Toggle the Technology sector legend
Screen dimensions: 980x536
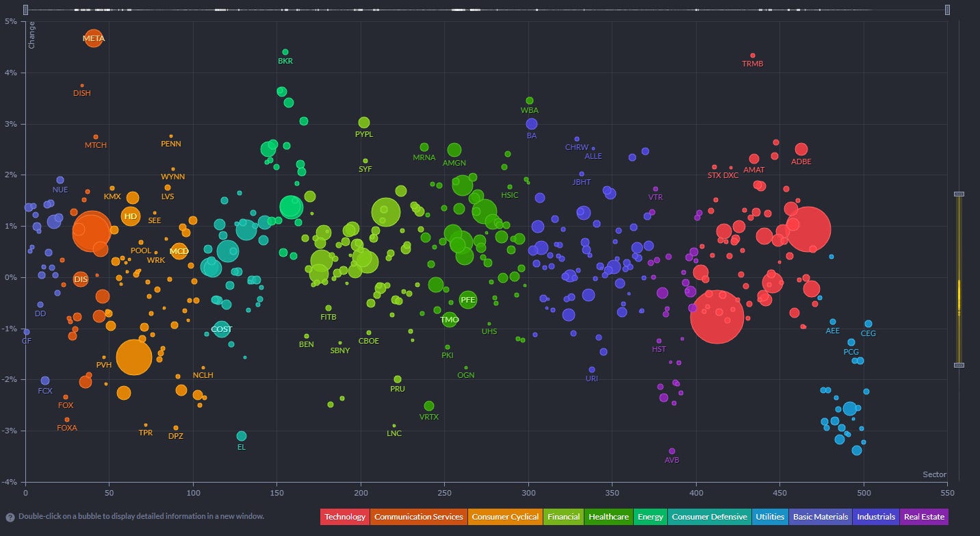tap(345, 517)
